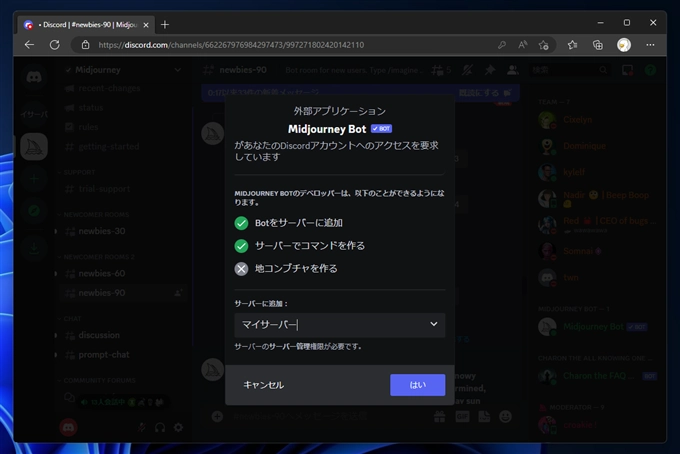The image size is (680, 454).
Task: Click the download apps icon
Action: [34, 248]
